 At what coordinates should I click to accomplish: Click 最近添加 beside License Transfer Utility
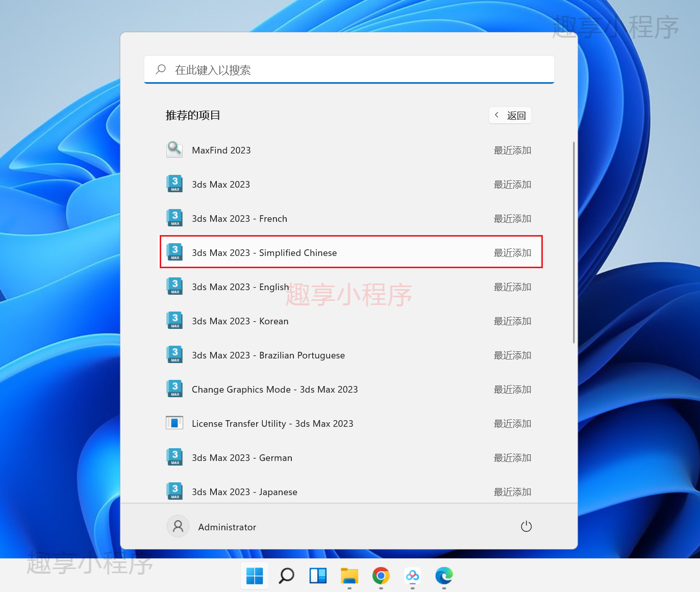click(512, 423)
